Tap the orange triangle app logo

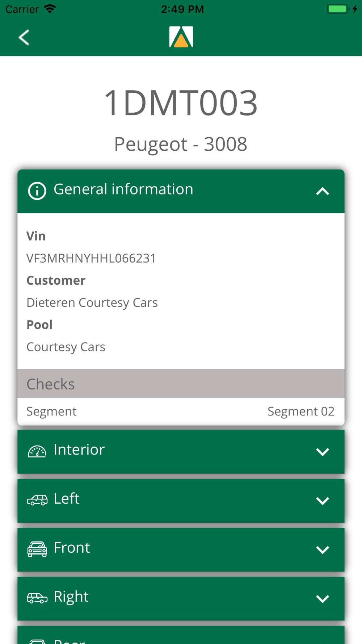click(181, 37)
